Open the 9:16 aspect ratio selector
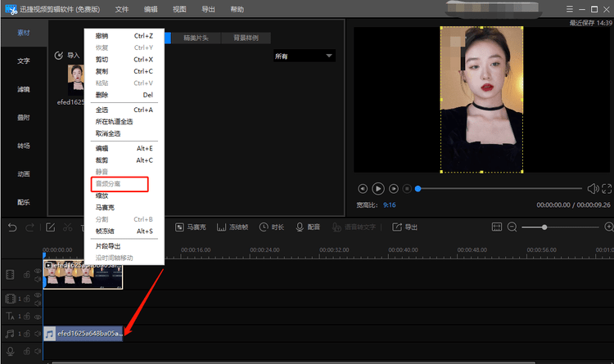The height and width of the screenshot is (364, 614). (x=388, y=204)
